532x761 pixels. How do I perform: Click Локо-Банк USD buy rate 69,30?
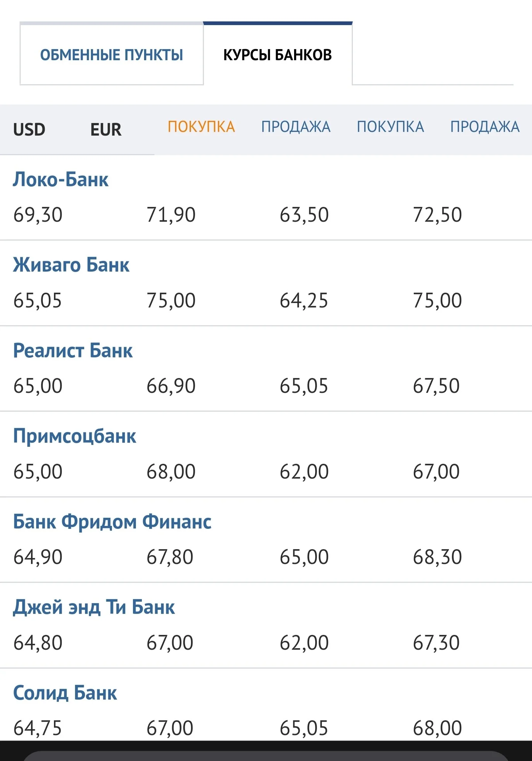[38, 215]
